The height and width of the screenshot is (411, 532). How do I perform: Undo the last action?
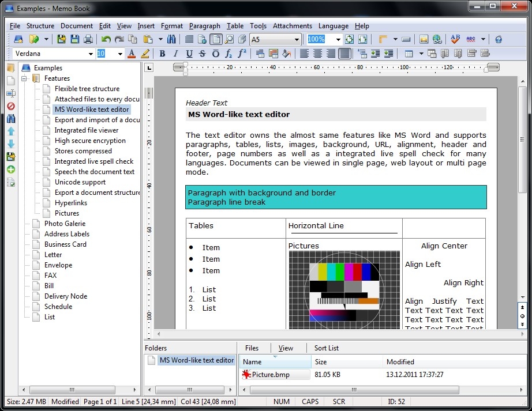point(106,39)
